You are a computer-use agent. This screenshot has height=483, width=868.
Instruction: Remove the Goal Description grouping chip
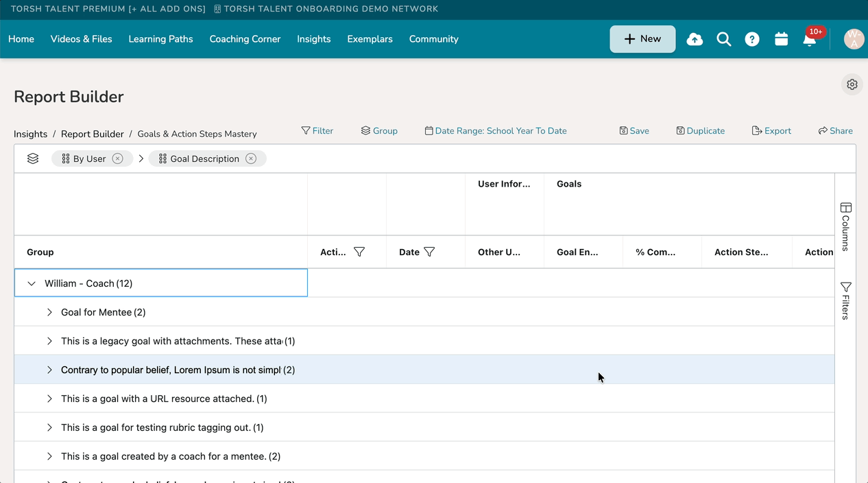[251, 158]
